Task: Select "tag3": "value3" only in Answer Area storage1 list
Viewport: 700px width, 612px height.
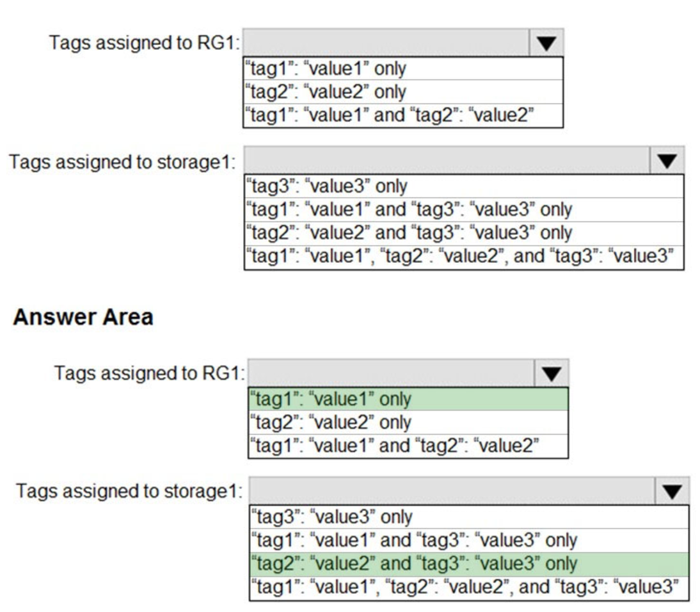Action: (468, 517)
